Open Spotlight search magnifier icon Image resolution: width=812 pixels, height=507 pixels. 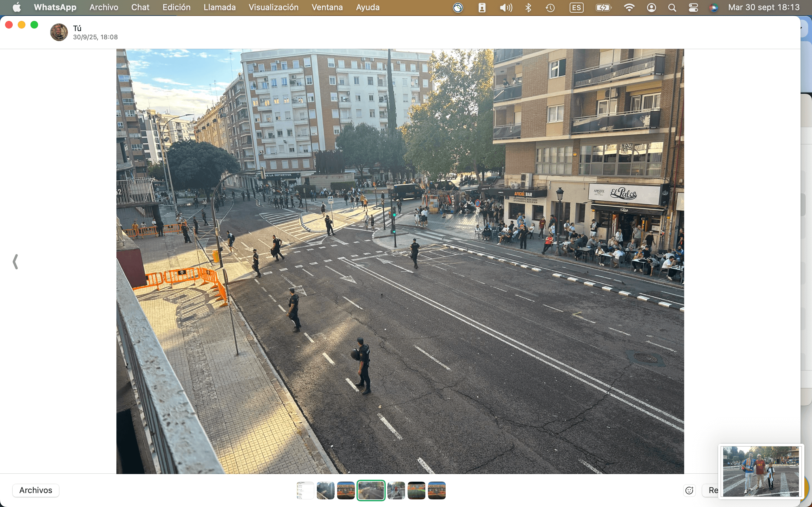tap(672, 7)
